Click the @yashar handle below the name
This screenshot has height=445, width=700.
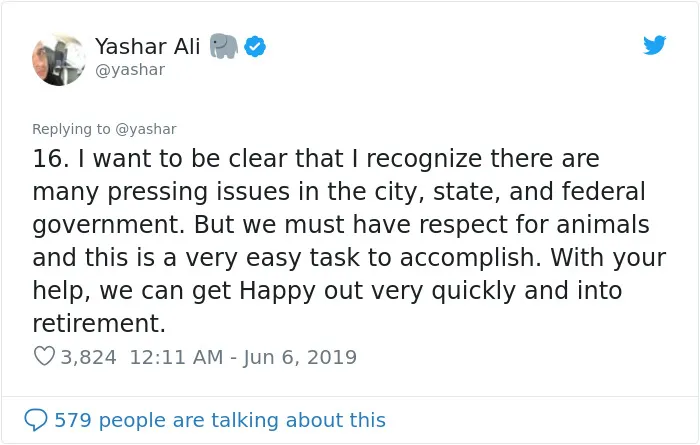click(x=130, y=70)
